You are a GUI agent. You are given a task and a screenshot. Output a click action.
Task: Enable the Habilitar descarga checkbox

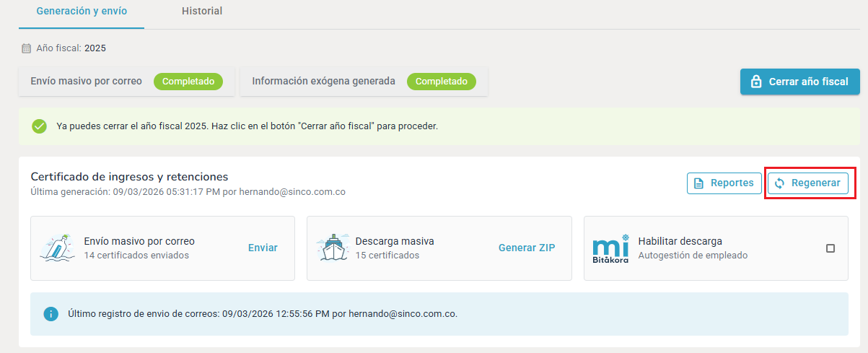830,248
